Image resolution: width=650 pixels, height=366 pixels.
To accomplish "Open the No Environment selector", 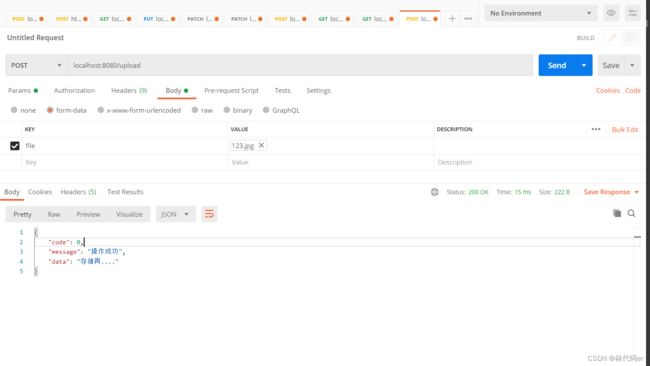I will pos(541,13).
